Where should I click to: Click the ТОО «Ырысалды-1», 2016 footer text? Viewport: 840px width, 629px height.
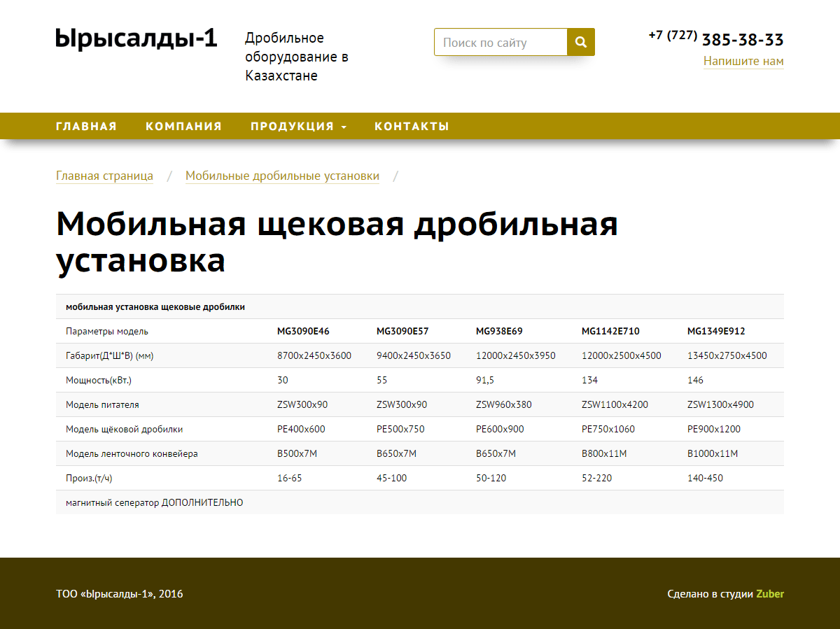(x=119, y=594)
